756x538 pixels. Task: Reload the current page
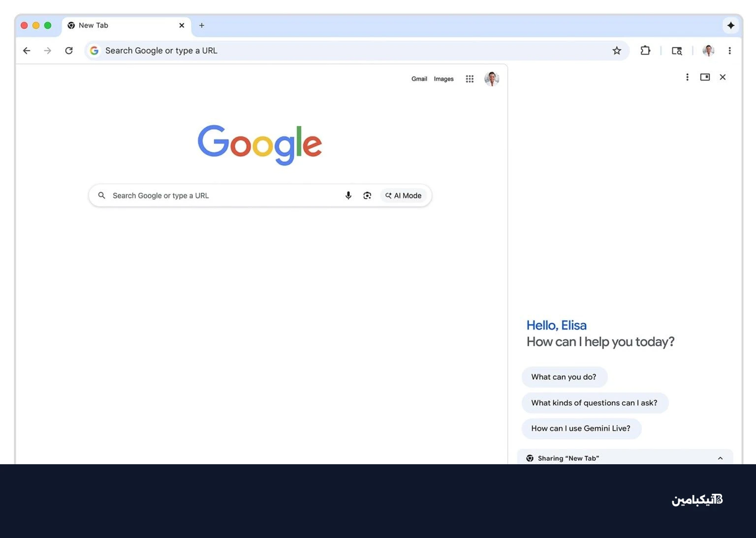69,51
